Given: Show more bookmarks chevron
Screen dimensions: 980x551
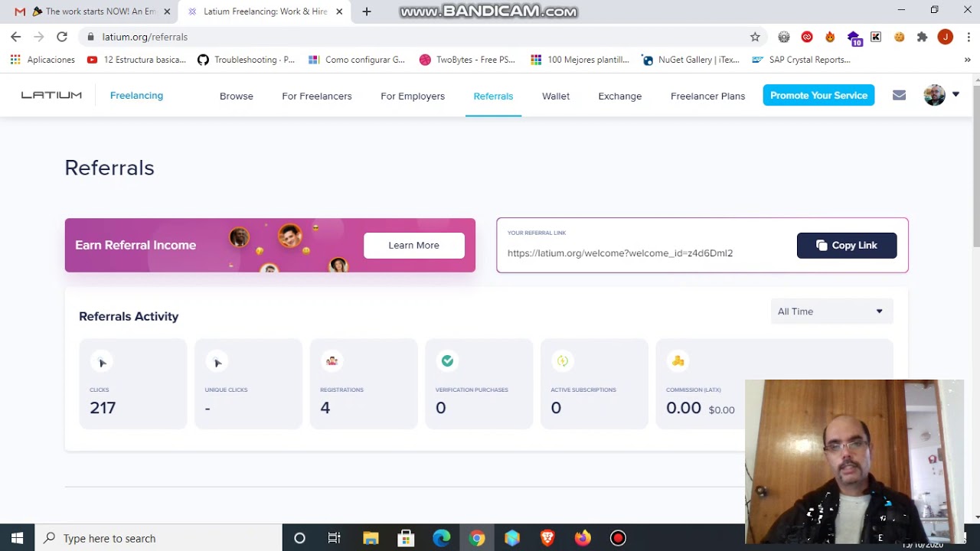Looking at the screenshot, I should click(x=968, y=60).
